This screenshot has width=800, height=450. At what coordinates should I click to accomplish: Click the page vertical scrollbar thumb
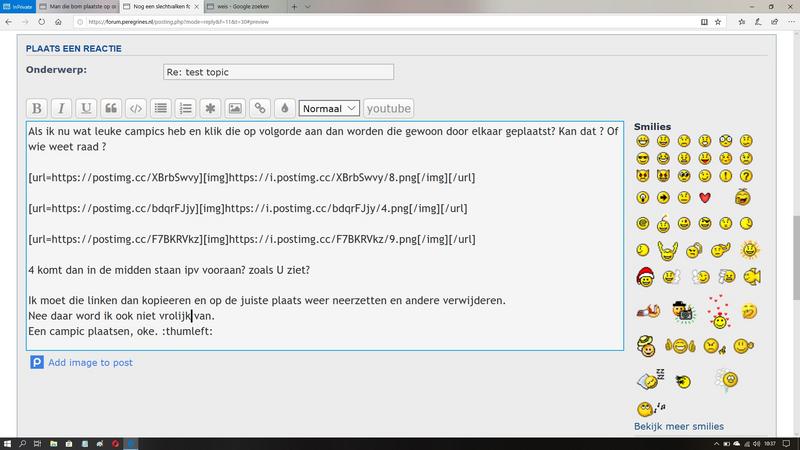[x=796, y=258]
